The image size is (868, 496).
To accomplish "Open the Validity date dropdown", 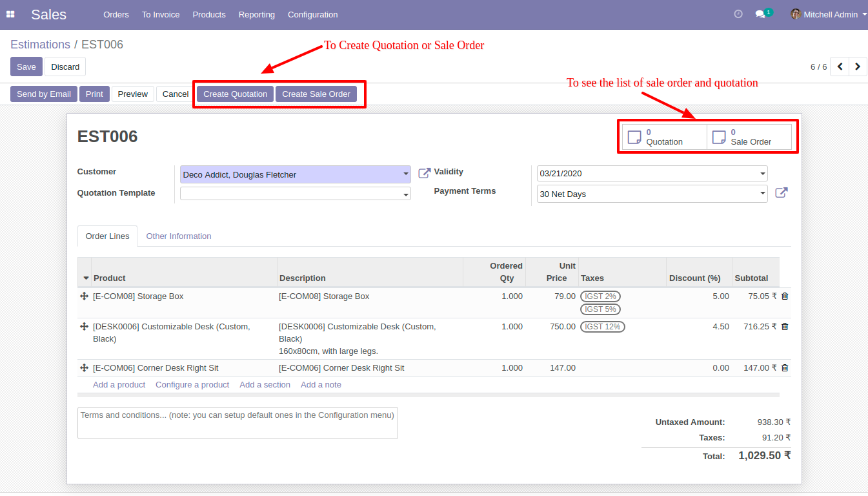I will pos(763,174).
